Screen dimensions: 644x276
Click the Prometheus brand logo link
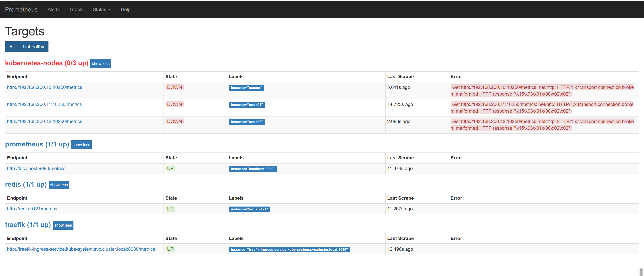point(21,10)
